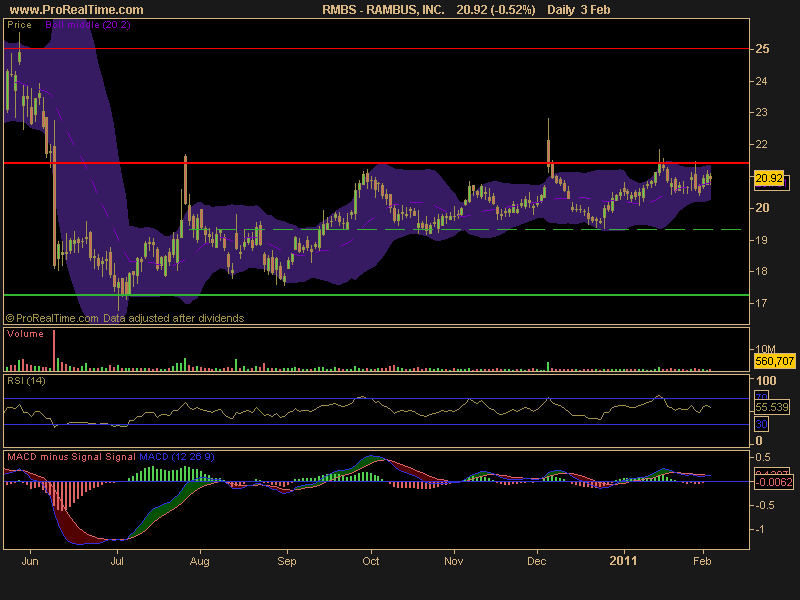Select the RSI (14) panel label
This screenshot has width=800, height=600.
26,381
